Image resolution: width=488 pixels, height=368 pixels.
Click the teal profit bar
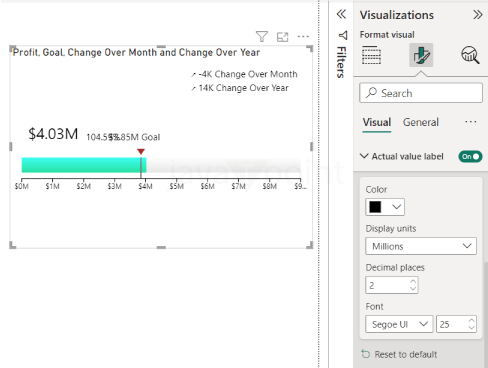84,165
